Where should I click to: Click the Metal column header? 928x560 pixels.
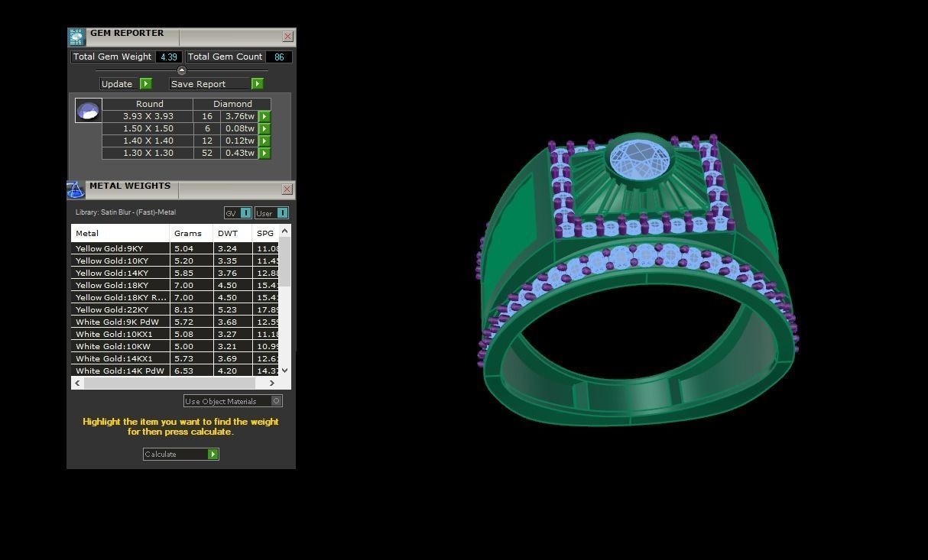coord(121,233)
